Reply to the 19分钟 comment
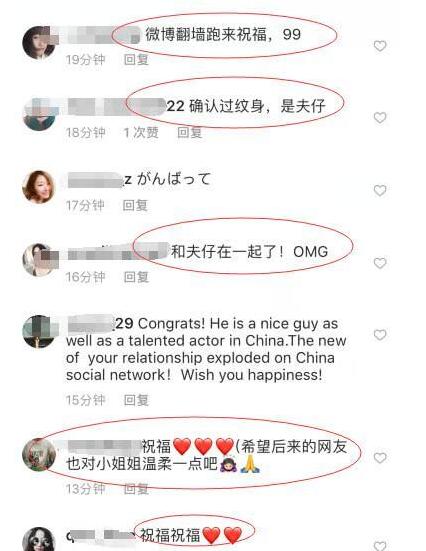Viewport: 426px width, 551px height. [136, 60]
